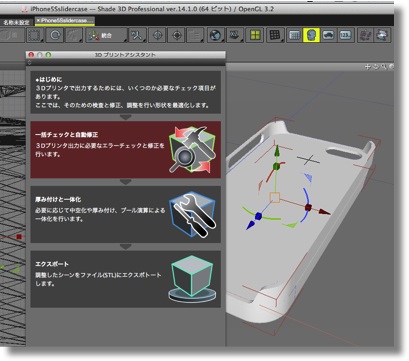Viewport: 409px width, 361px height.
Task: Zoom the 3Dプリントアシスタント window with green button
Action: 48,55
